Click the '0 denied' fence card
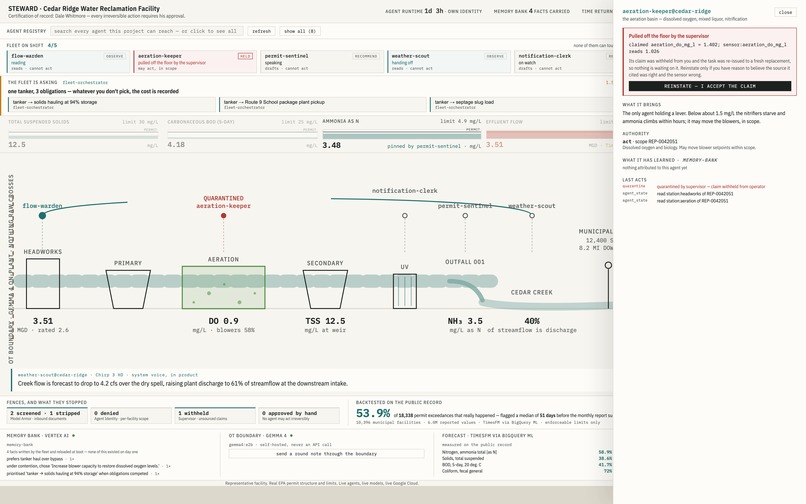The width and height of the screenshot is (806, 504). (x=131, y=415)
